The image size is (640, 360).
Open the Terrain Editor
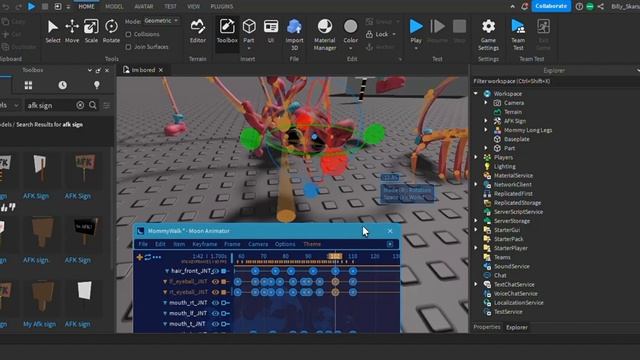[x=198, y=31]
